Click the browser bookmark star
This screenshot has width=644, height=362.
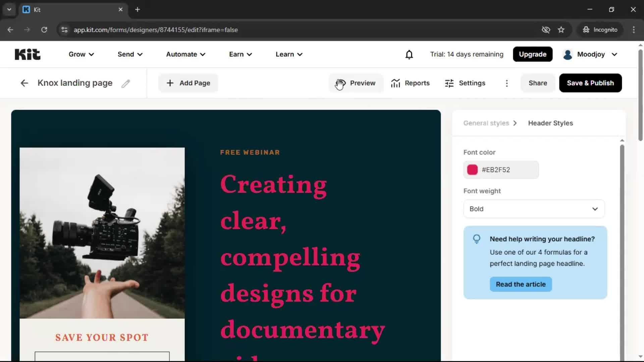point(561,29)
